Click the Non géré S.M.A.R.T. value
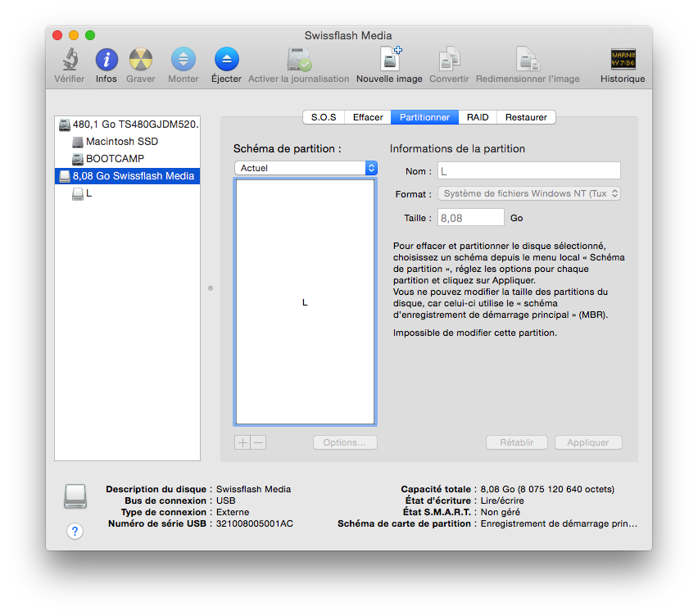This screenshot has height=616, width=698. coord(500,512)
